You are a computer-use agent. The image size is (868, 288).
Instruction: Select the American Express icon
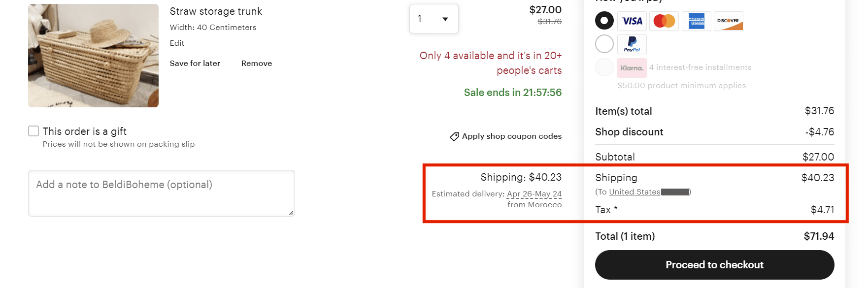[696, 21]
